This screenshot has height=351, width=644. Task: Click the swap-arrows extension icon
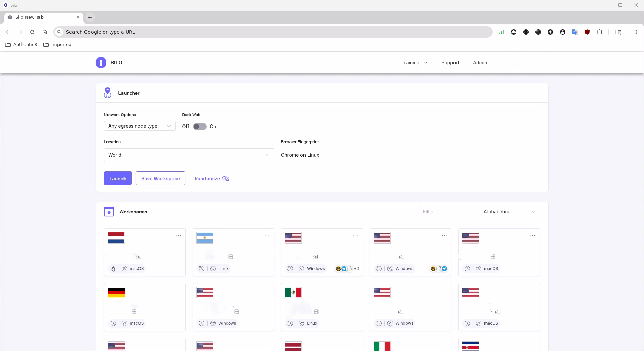tap(526, 32)
